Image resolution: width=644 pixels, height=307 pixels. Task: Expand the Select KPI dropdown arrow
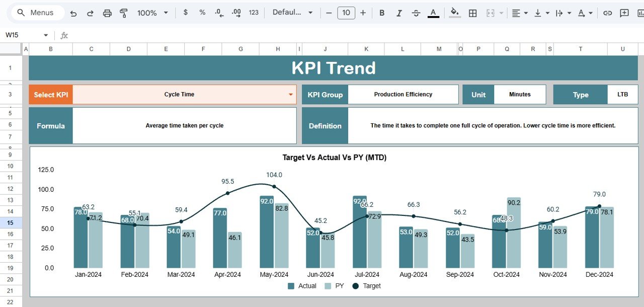point(290,95)
